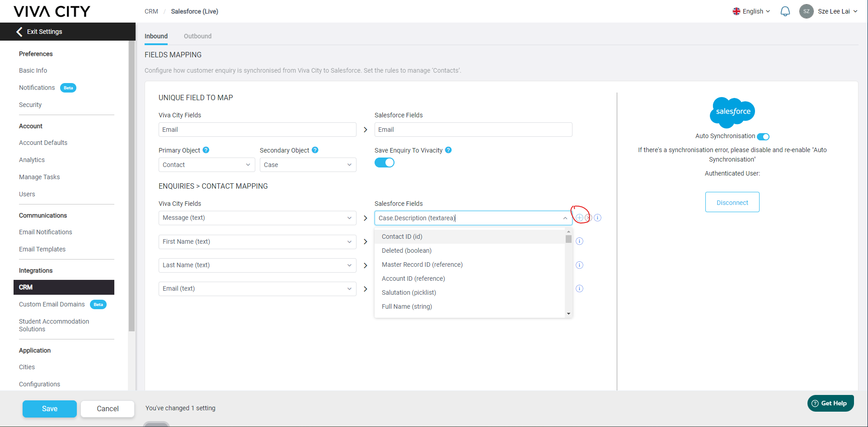Click the Save button
Screen dimensions: 868x427
[x=50, y=408]
